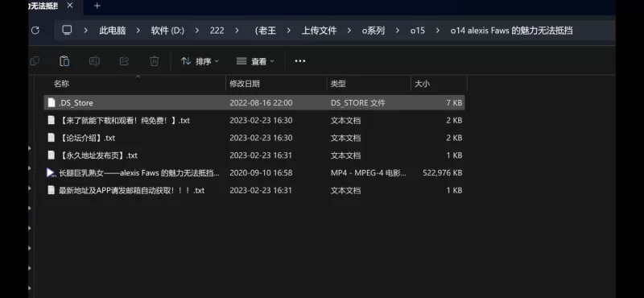644x298 pixels.
Task: Click date 2020-09-10 16:58
Action: (x=261, y=172)
